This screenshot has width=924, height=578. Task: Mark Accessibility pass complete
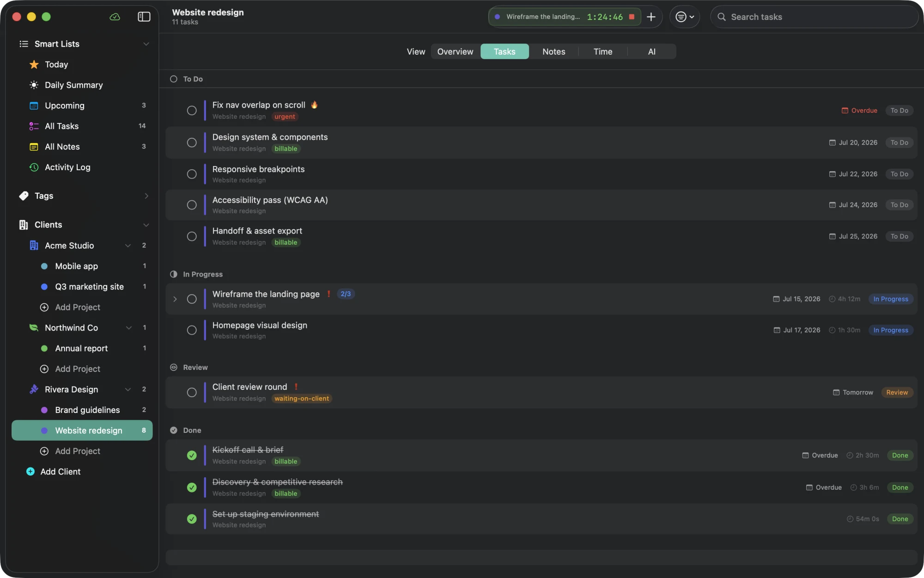click(x=192, y=205)
